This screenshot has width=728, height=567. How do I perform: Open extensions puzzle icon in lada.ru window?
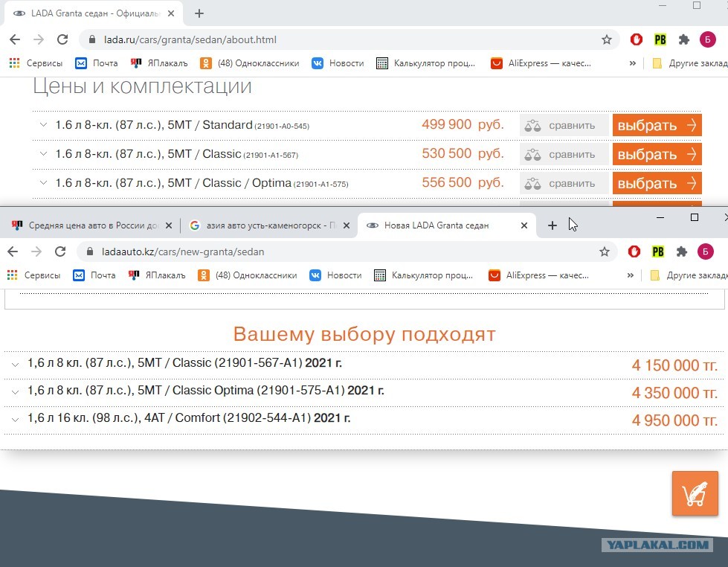(683, 39)
